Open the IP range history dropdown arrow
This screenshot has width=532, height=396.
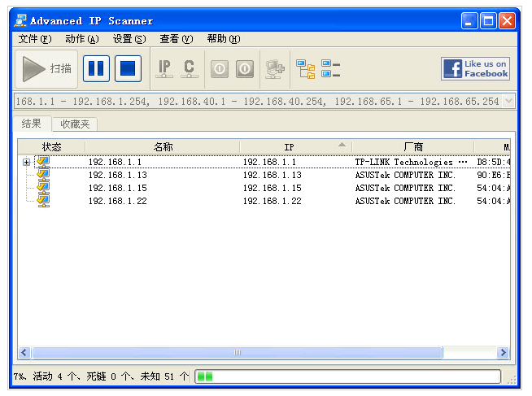coord(508,101)
